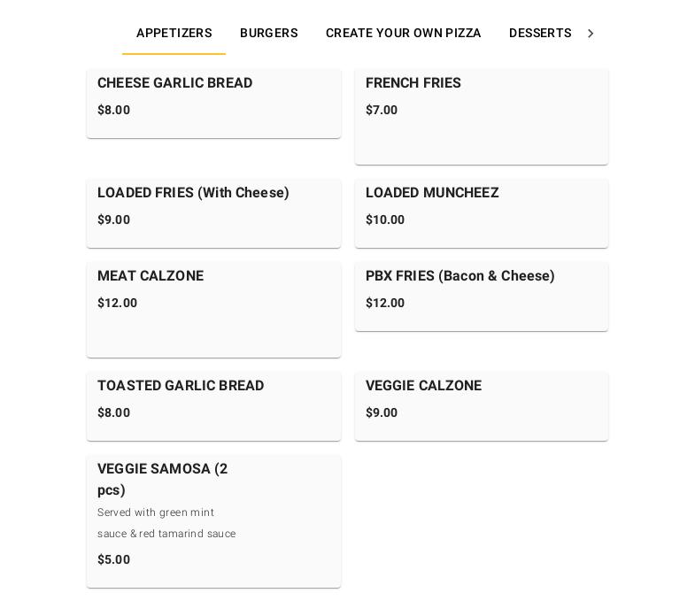This screenshot has height=616, width=695.
Task: Click the $9.00 price under Veggie Calzone
Action: (x=382, y=413)
